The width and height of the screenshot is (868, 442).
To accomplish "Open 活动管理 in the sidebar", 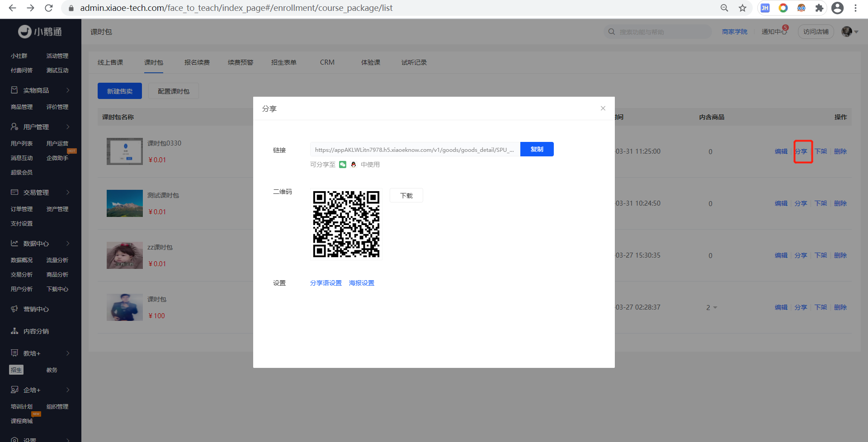I will pyautogui.click(x=57, y=56).
